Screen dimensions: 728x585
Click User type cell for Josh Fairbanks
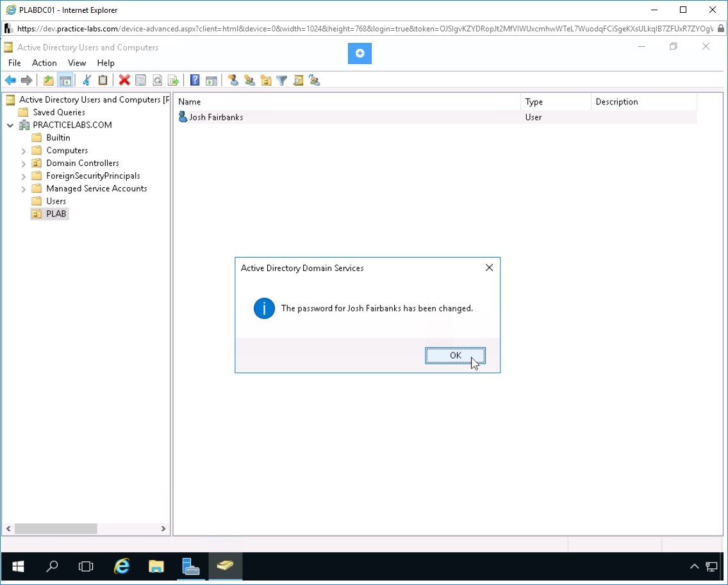[x=533, y=117]
